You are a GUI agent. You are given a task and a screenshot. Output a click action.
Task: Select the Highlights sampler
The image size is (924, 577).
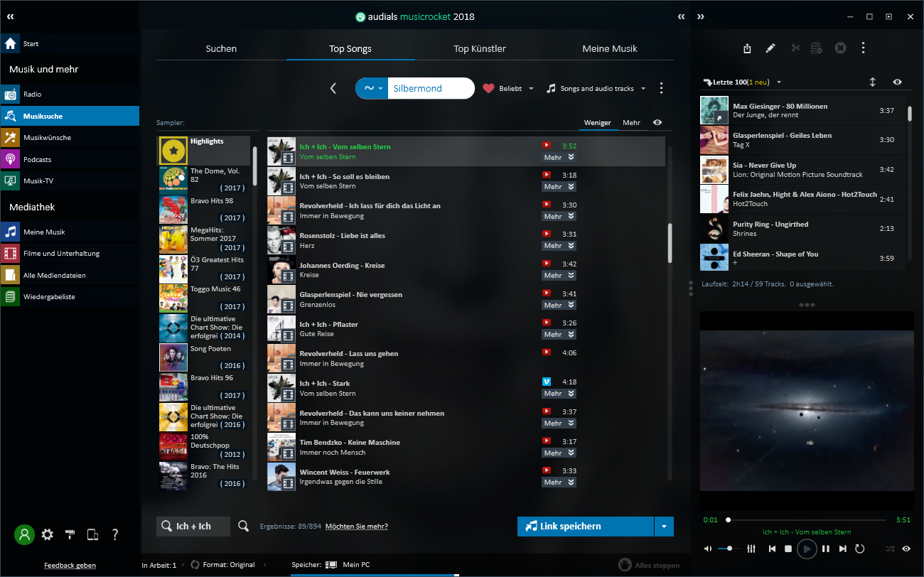(x=205, y=150)
